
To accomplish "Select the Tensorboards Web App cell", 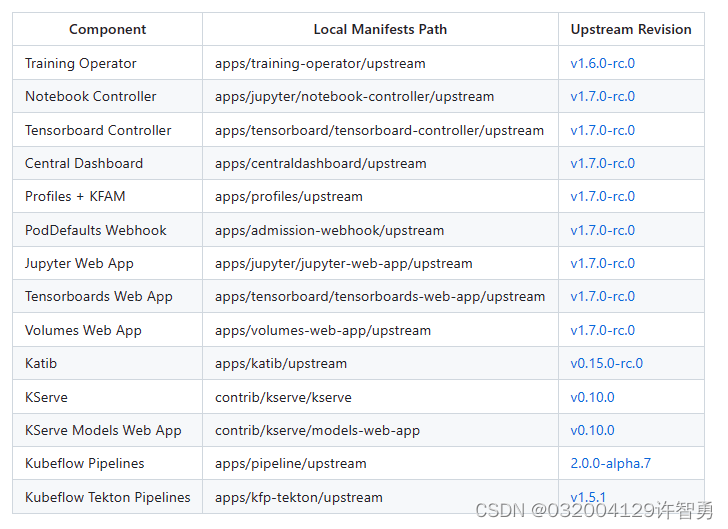I will click(x=107, y=296).
